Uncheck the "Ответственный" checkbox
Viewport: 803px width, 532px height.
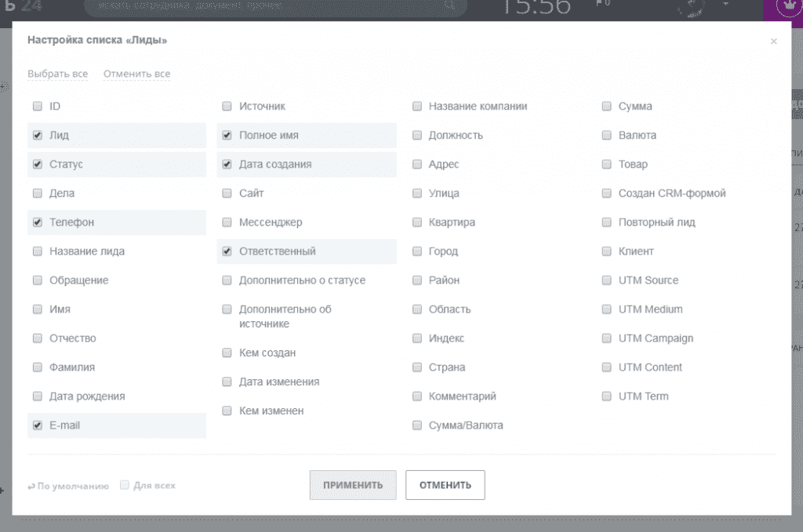coord(227,252)
